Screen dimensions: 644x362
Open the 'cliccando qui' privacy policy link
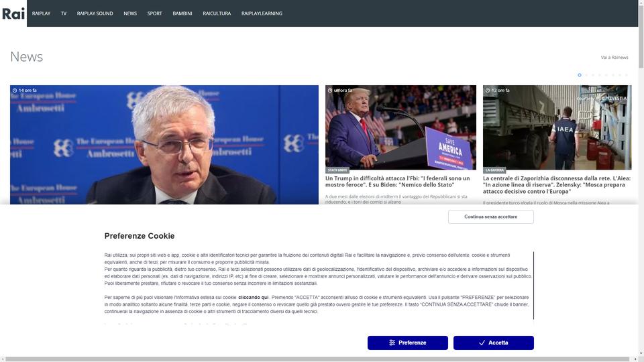(253, 298)
